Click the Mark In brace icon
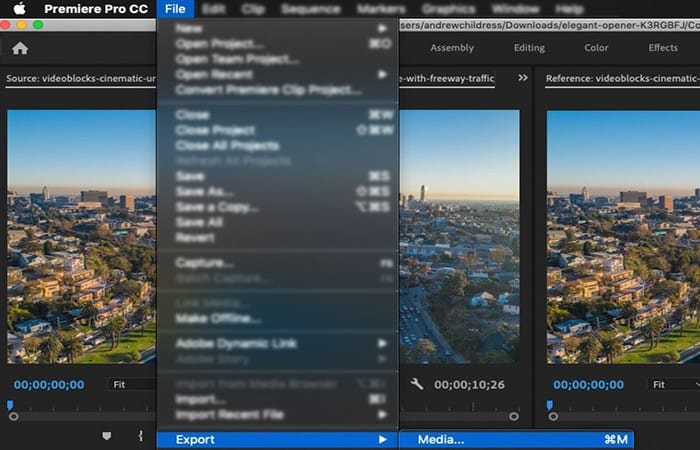Screen dimensions: 700x450 pyautogui.click(x=141, y=436)
